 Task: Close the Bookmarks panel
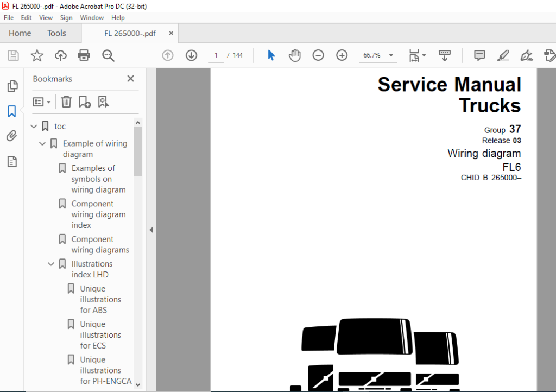coord(130,79)
